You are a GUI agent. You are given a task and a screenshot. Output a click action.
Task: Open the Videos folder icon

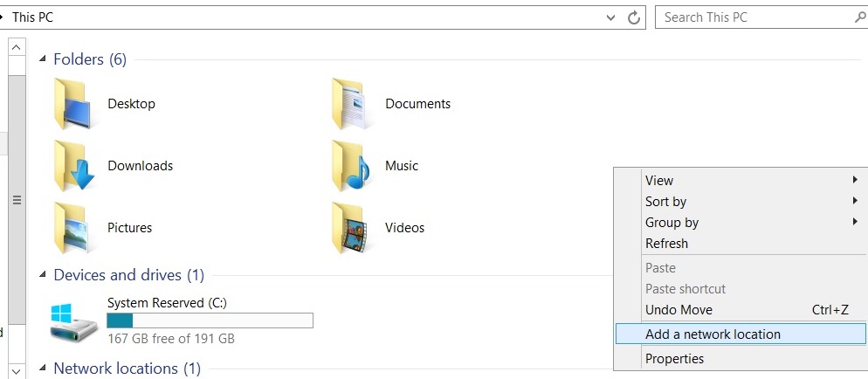[350, 228]
